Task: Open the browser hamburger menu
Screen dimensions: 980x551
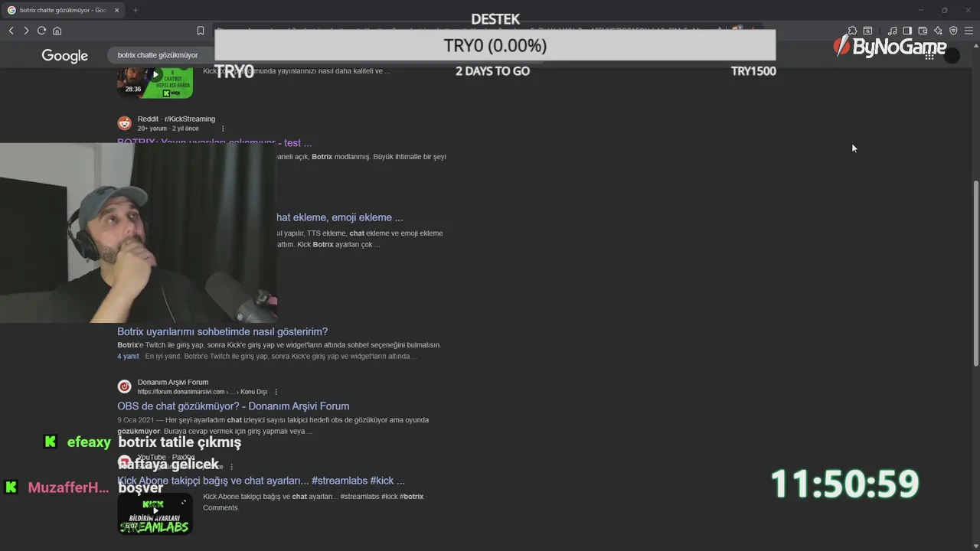Action: coord(969,31)
